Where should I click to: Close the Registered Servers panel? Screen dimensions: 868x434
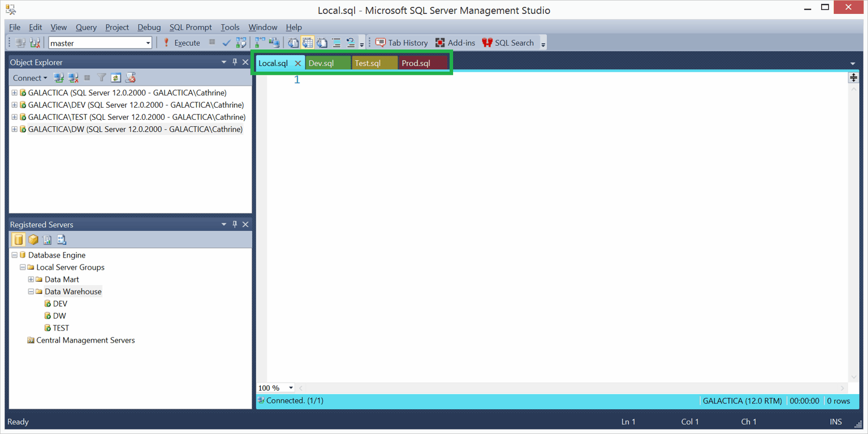(245, 225)
